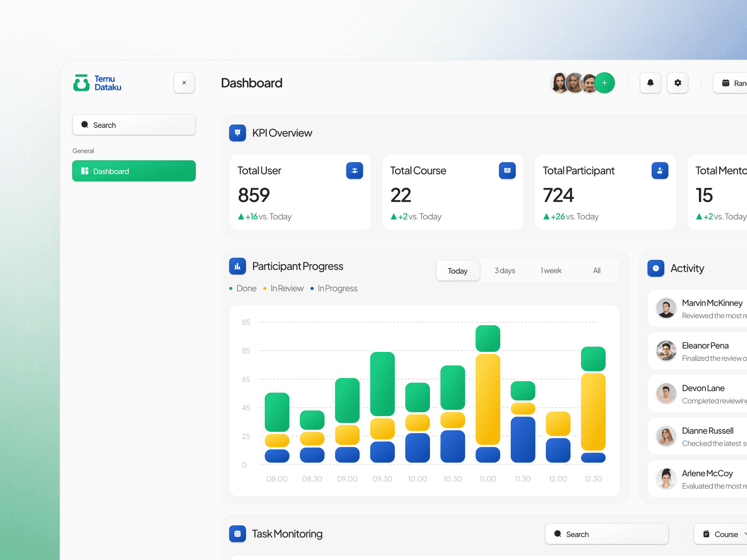The image size is (747, 560).
Task: Click the Total Course book icon
Action: [x=507, y=171]
